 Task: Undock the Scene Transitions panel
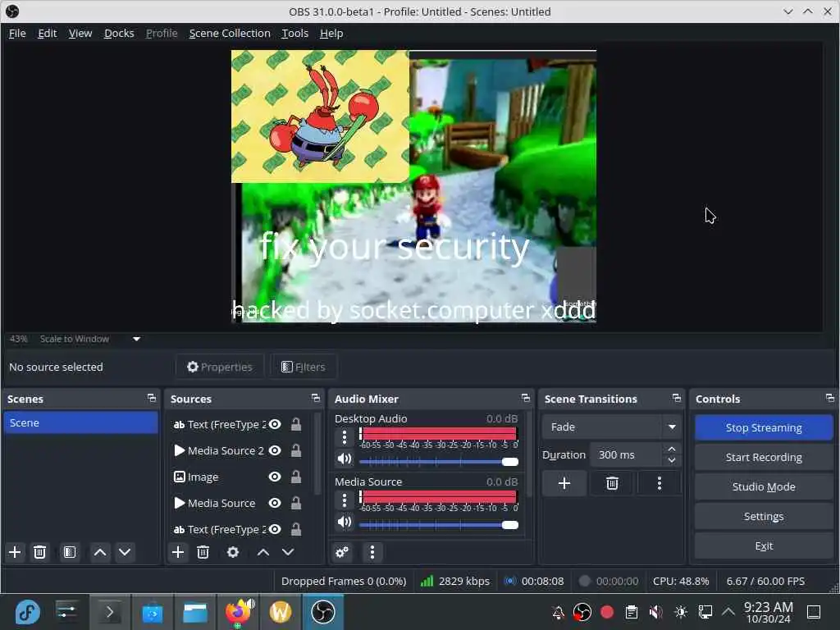tap(677, 398)
